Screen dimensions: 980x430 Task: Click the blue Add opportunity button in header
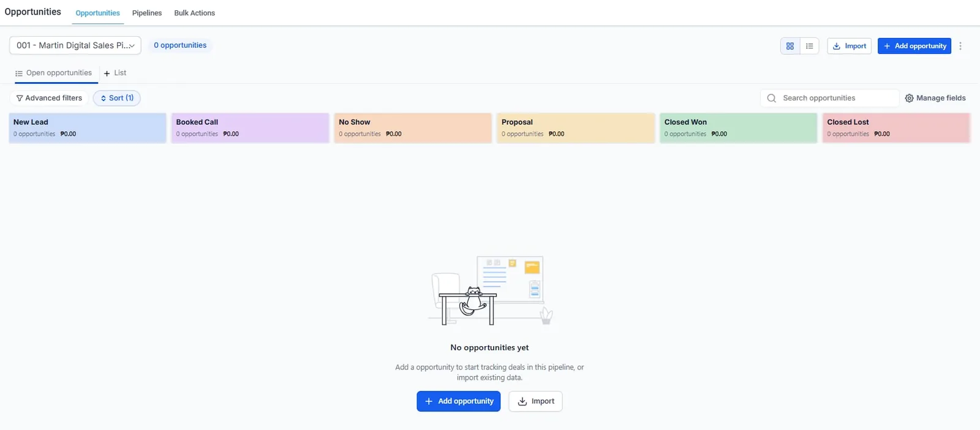pos(914,46)
